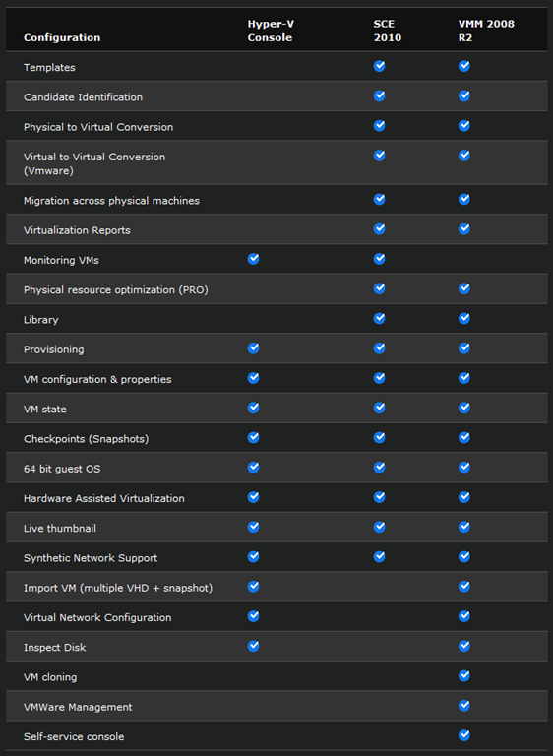553x756 pixels.
Task: Click the SCE 2010 checkmark for Templates
Action: click(380, 66)
